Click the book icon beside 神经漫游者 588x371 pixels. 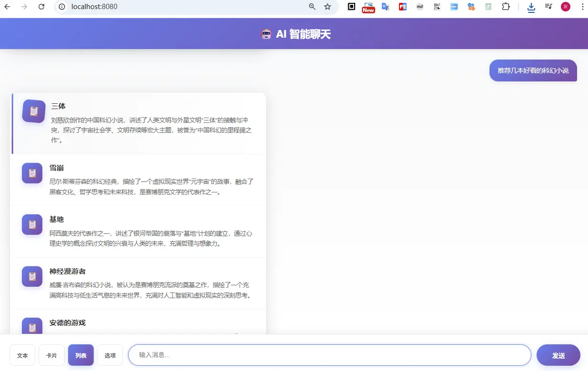point(32,276)
